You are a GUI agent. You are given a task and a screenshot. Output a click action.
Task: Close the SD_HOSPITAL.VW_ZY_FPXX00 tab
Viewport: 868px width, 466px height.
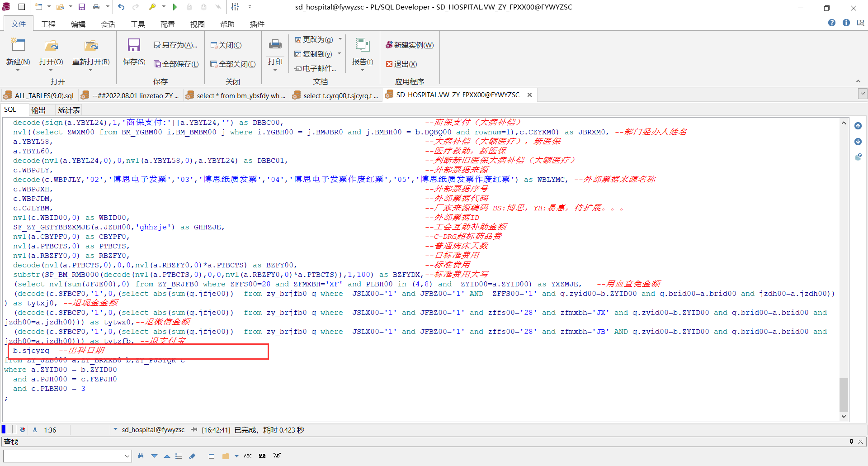pos(529,95)
